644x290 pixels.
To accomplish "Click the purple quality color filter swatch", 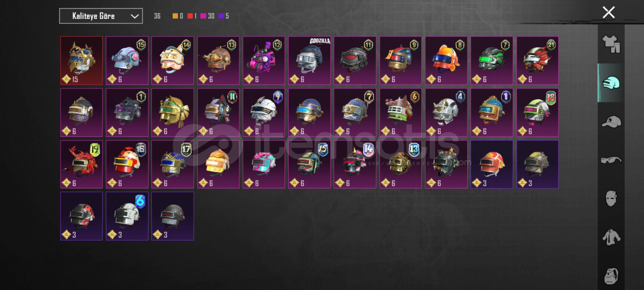I will 221,16.
